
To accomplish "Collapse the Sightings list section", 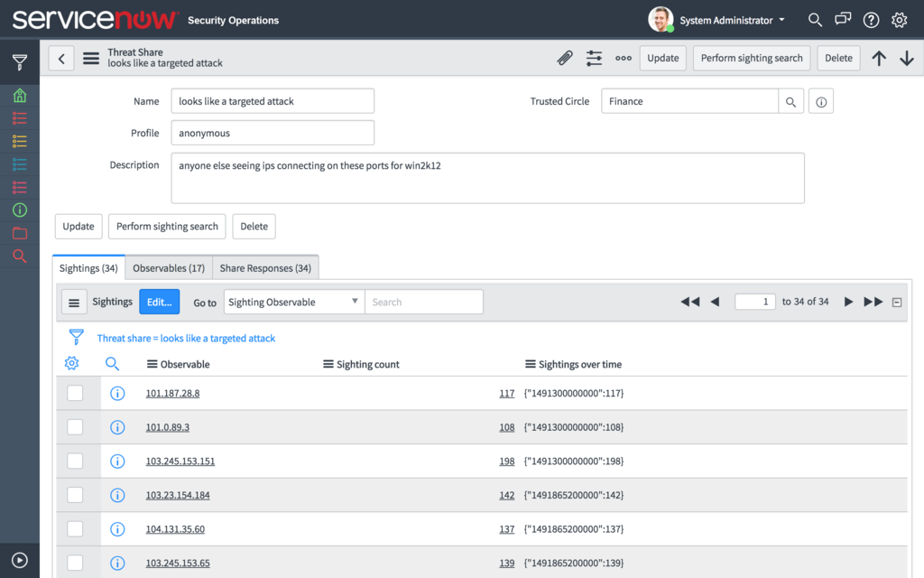I will click(896, 303).
